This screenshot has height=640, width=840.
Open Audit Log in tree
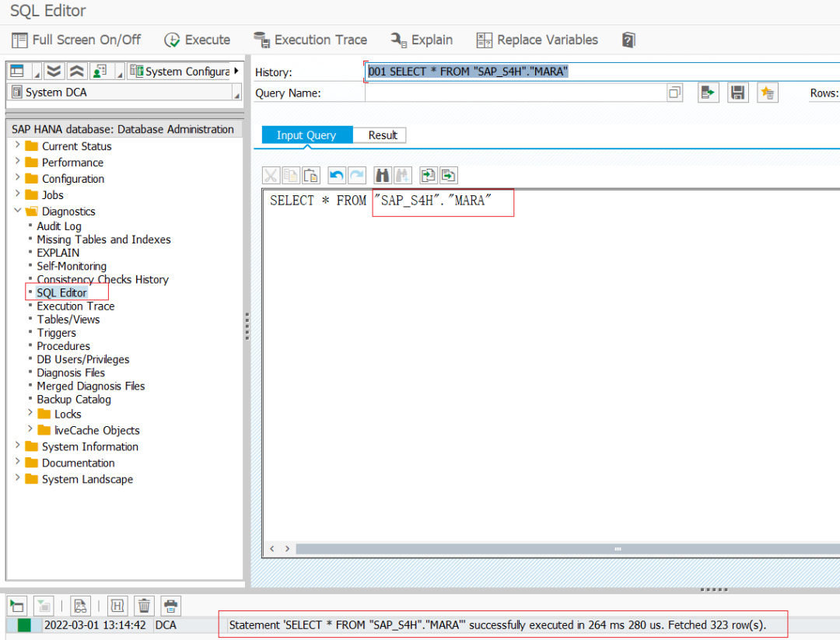click(59, 226)
